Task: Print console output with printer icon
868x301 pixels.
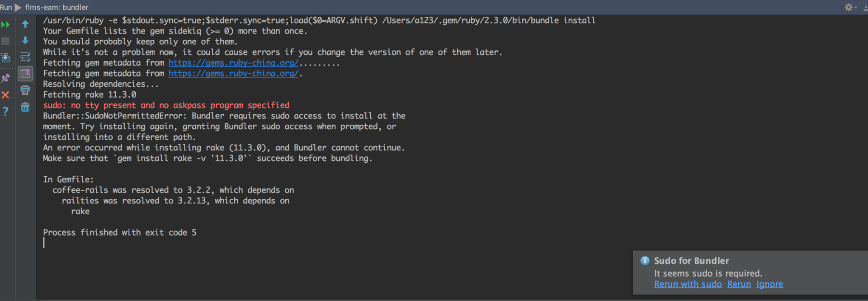Action: pos(25,90)
